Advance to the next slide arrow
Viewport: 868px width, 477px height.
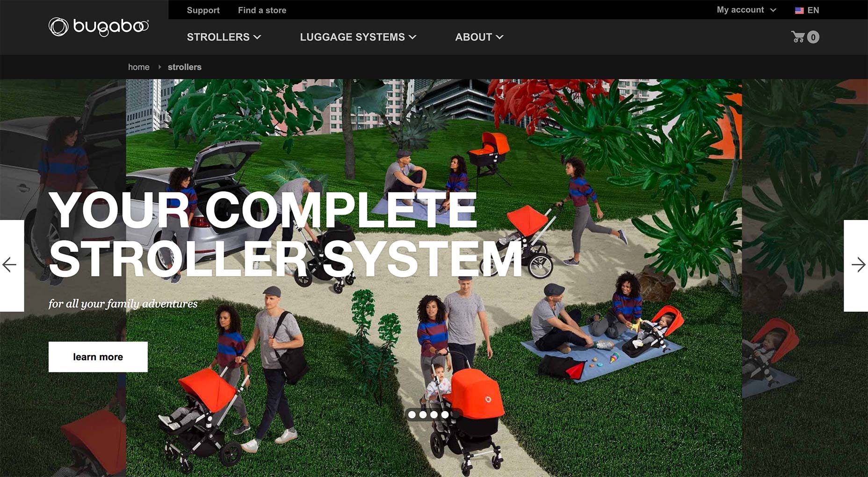[x=856, y=265]
